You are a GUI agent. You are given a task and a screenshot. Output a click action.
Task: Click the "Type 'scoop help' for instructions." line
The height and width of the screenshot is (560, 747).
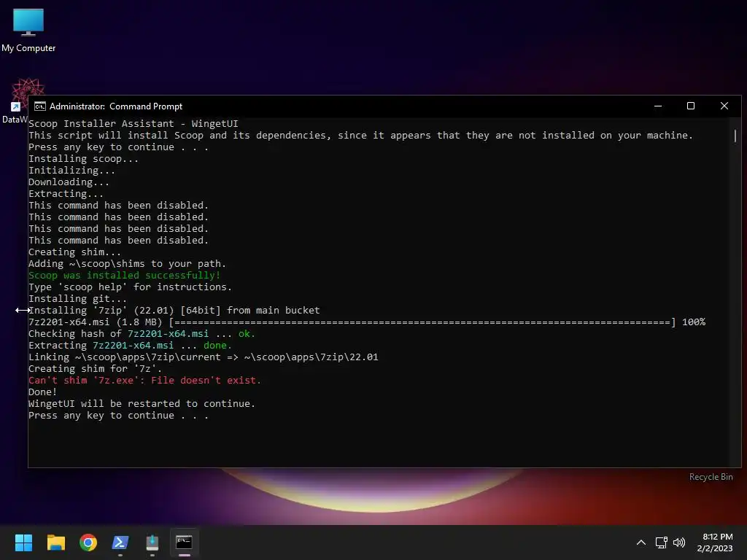pos(130,287)
